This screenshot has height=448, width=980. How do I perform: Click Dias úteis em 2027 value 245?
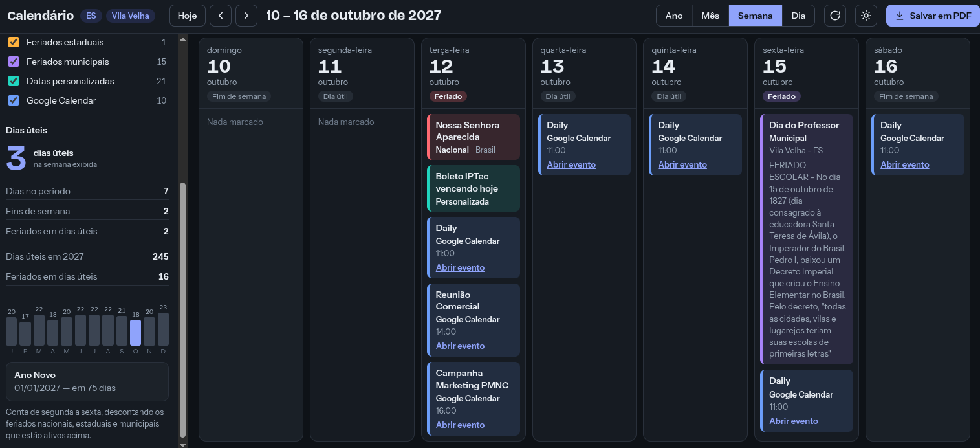[x=160, y=256]
